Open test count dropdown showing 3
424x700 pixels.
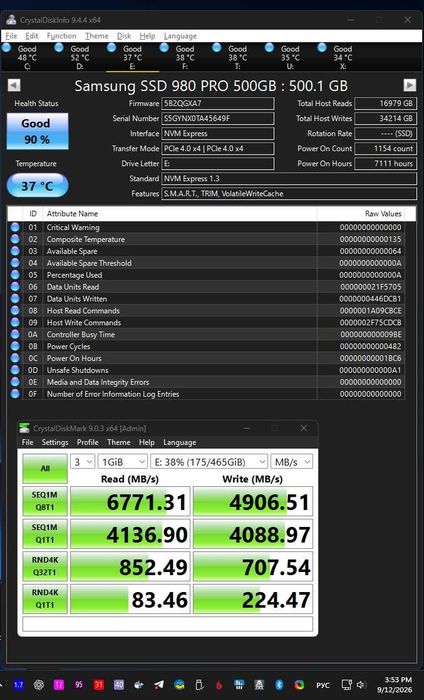pos(83,462)
